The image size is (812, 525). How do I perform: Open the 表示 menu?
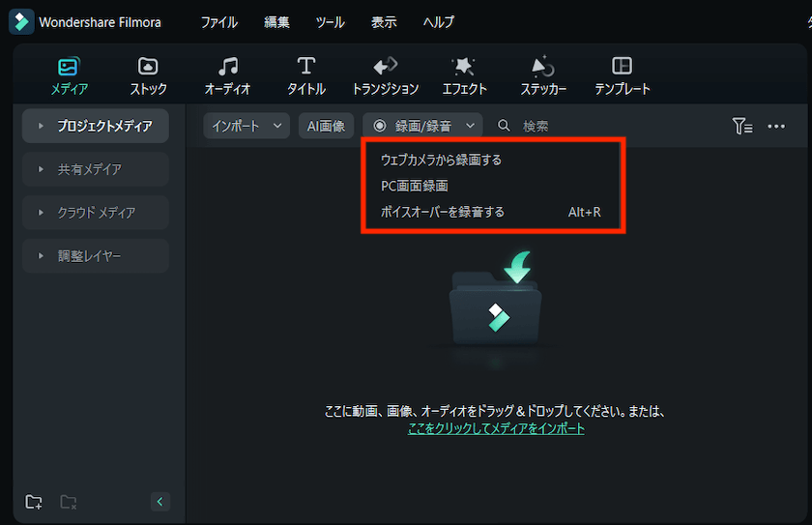(x=384, y=22)
